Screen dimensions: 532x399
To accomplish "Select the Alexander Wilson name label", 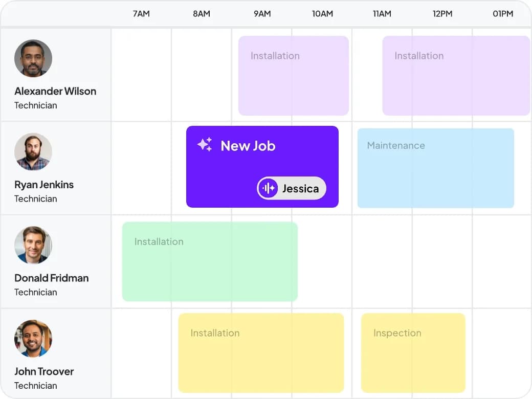I will coord(55,91).
